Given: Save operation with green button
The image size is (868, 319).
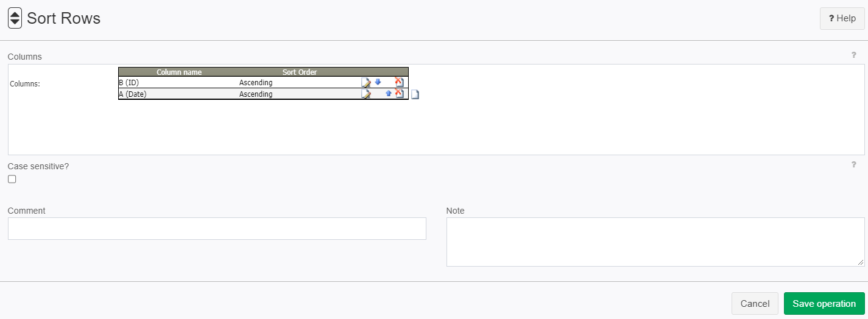Looking at the screenshot, I should coord(824,304).
